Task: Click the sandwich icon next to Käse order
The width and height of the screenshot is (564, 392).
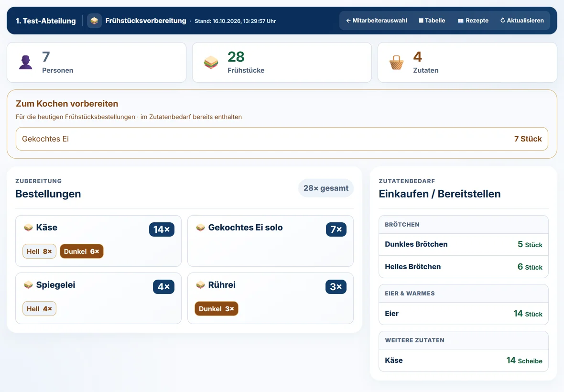Action: coord(28,228)
